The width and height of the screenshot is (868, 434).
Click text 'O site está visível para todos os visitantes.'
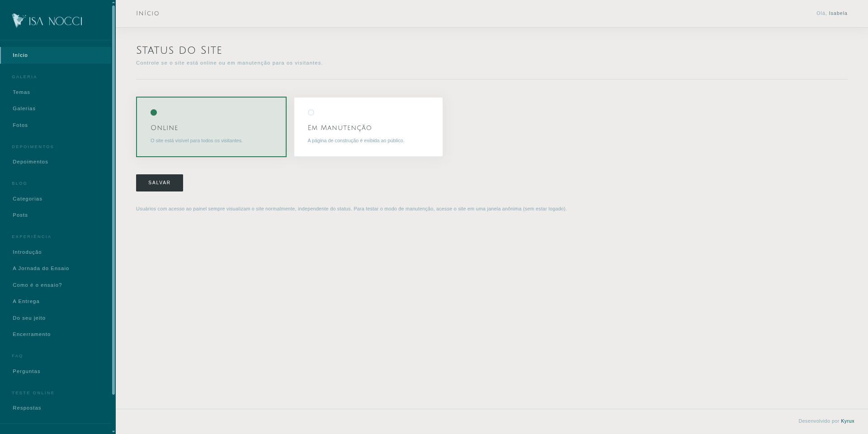point(197,140)
